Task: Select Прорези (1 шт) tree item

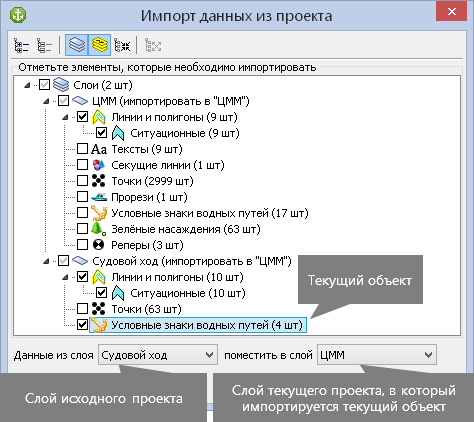Action: click(149, 197)
